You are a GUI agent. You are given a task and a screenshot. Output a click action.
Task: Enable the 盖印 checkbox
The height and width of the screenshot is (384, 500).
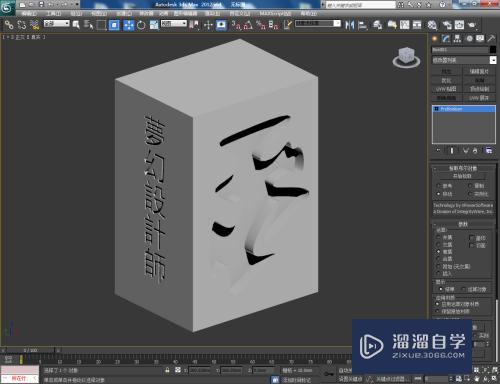(471, 238)
